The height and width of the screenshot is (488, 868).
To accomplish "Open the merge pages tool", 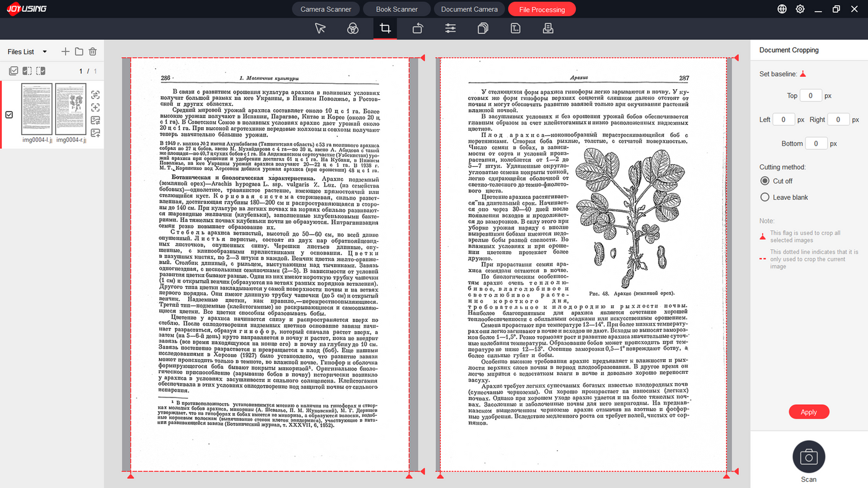I will [x=483, y=29].
